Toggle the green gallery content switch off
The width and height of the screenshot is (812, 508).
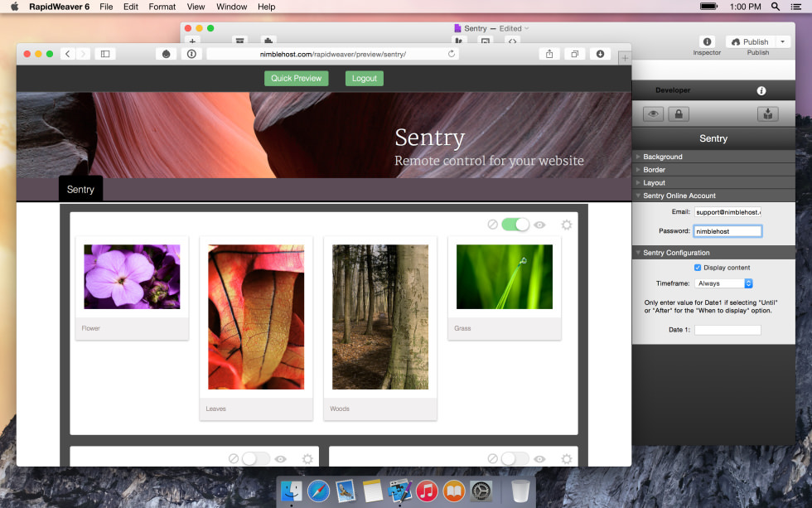pyautogui.click(x=515, y=225)
